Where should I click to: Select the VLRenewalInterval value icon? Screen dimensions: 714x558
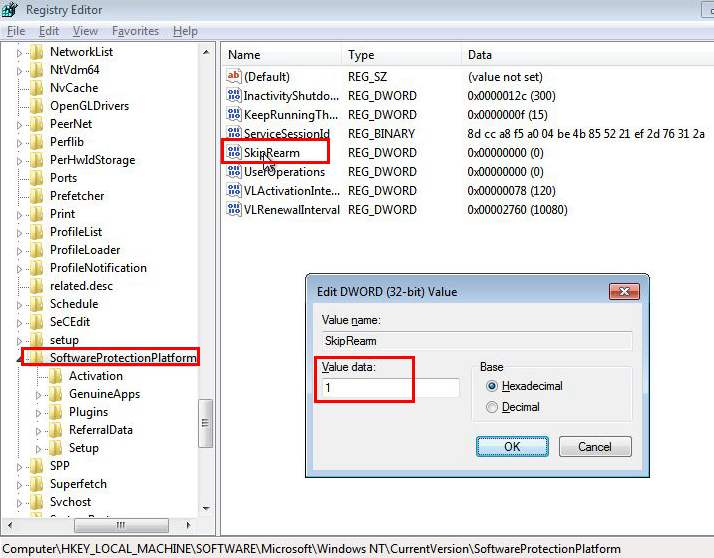coord(235,210)
